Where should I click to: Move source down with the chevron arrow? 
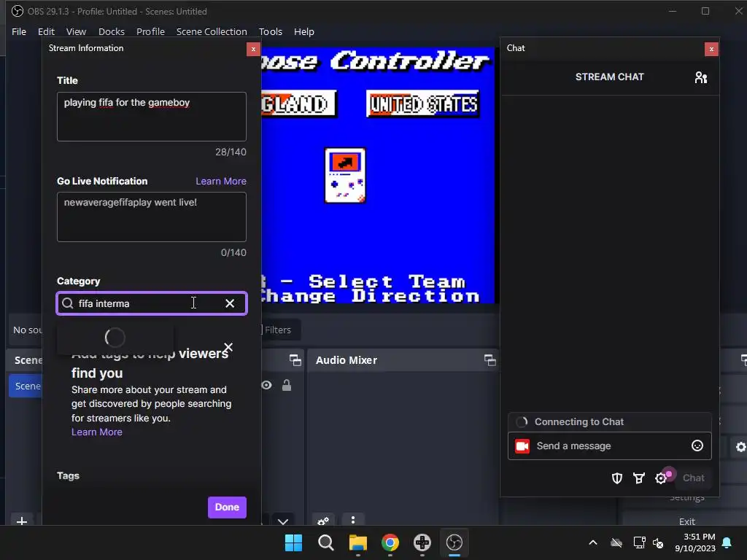[x=283, y=521]
